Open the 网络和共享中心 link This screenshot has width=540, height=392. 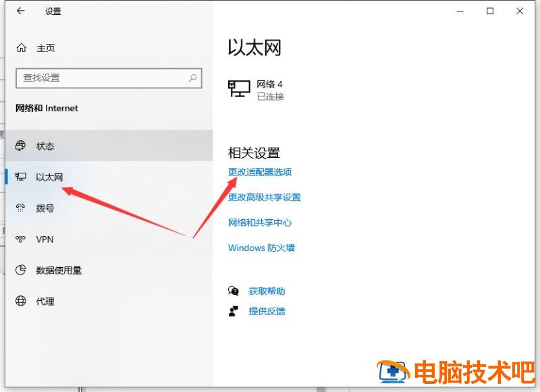click(x=261, y=222)
